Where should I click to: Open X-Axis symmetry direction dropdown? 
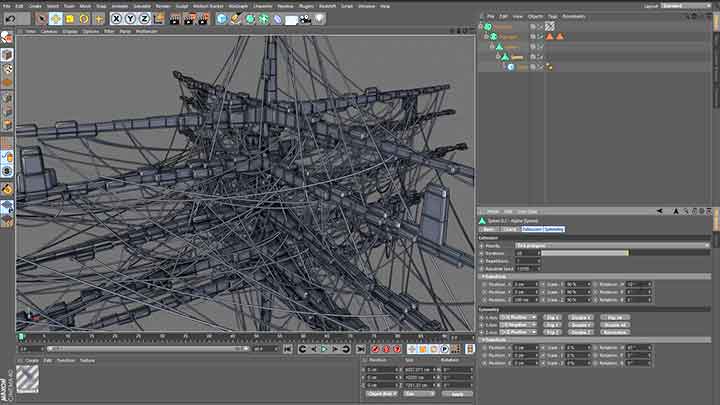[x=518, y=317]
